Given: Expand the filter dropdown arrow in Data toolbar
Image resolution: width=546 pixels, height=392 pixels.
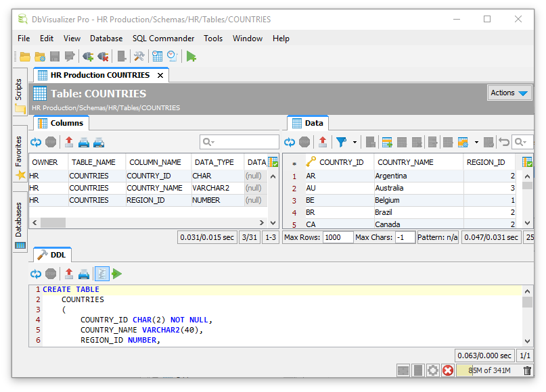Looking at the screenshot, I should (354, 142).
